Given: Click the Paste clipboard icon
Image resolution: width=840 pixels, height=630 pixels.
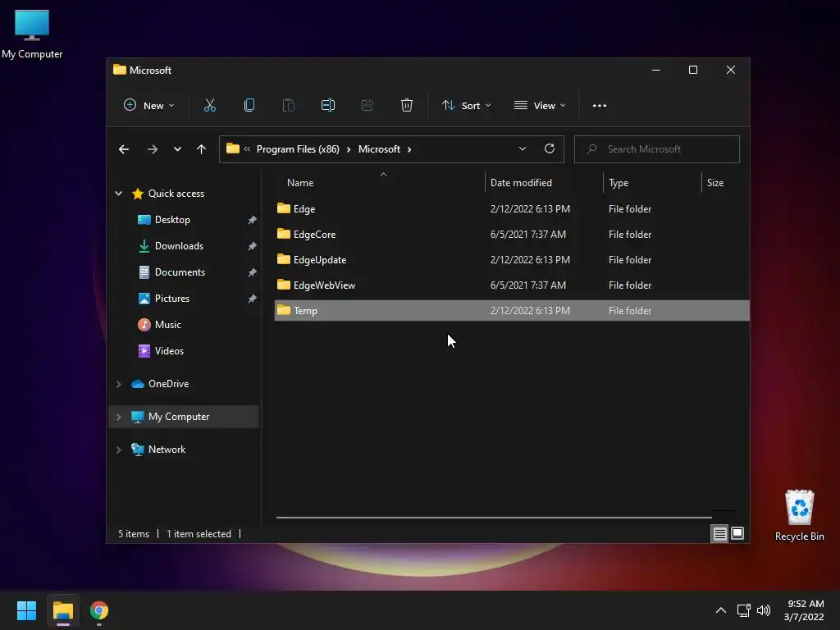Looking at the screenshot, I should tap(288, 106).
